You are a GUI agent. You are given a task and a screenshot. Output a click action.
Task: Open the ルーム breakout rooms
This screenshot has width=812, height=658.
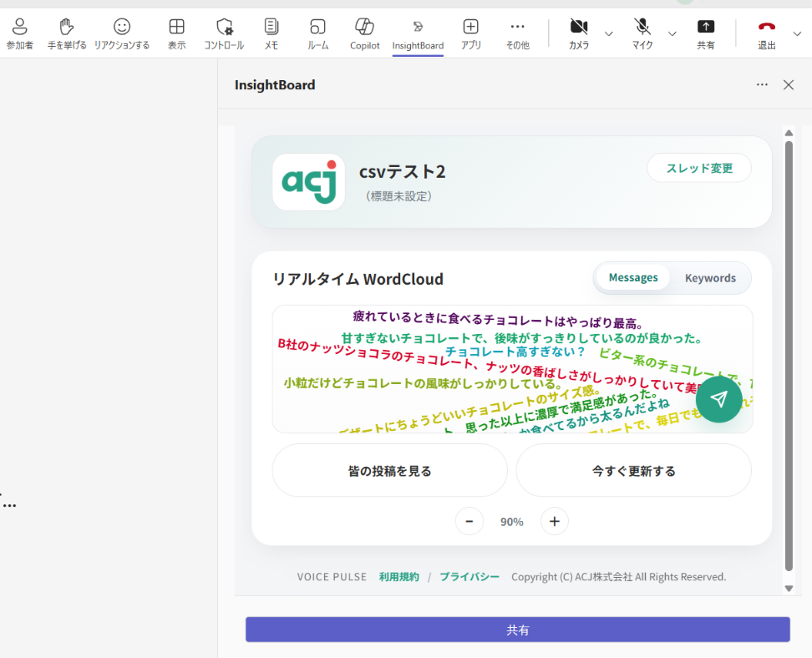[x=317, y=33]
